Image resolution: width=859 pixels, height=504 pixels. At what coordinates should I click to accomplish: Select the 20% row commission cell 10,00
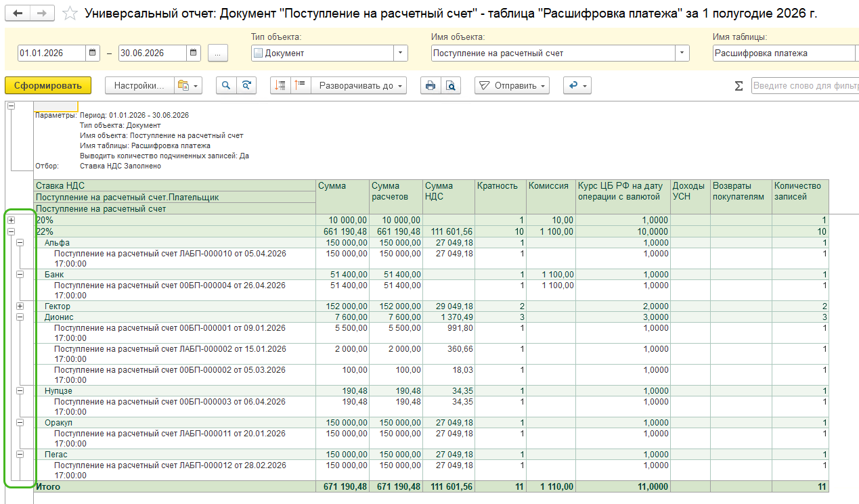point(551,221)
